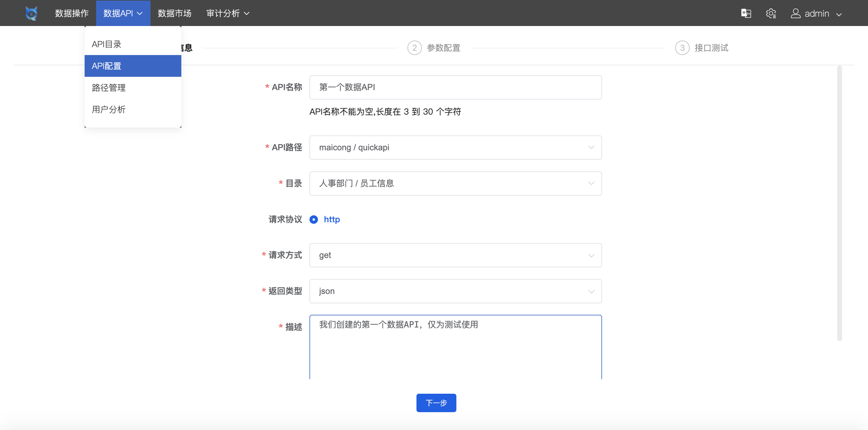Open the 请求方式 dropdown showing get

pos(455,255)
